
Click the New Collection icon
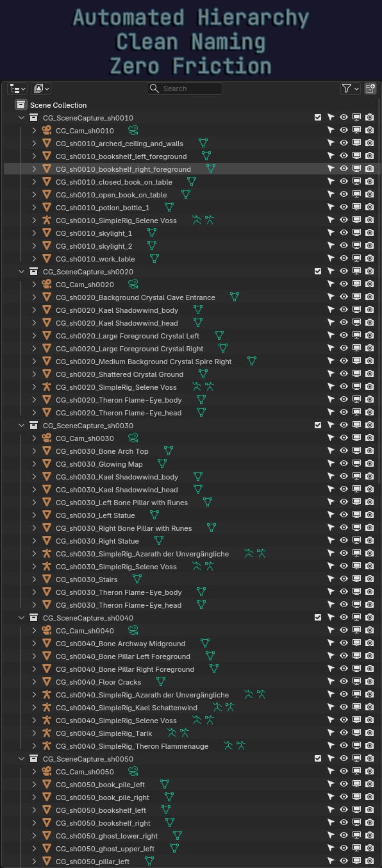click(370, 88)
